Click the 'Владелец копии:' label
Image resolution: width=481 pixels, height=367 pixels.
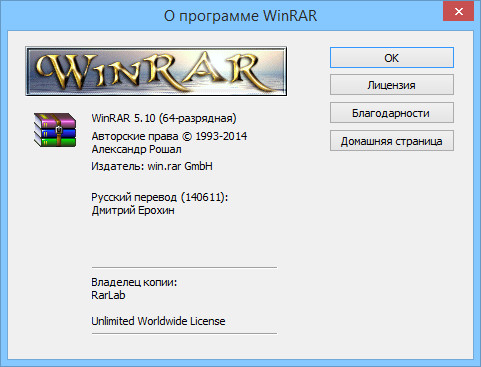click(x=134, y=282)
